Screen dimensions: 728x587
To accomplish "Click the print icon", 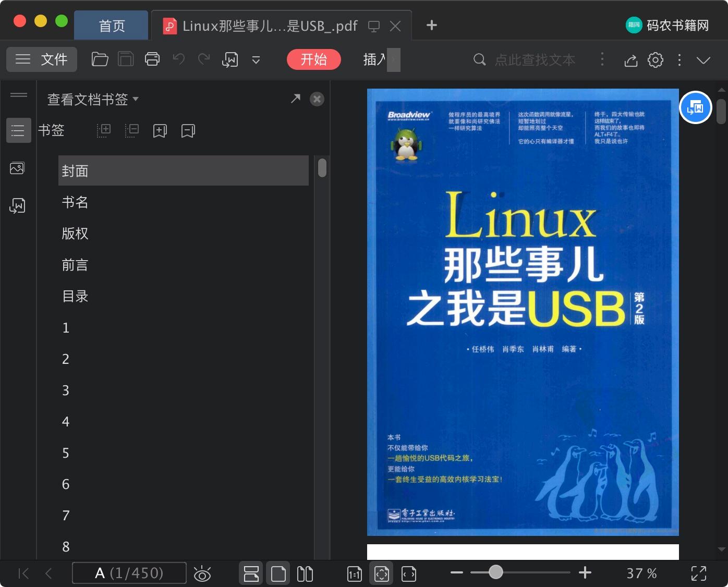I will click(152, 59).
